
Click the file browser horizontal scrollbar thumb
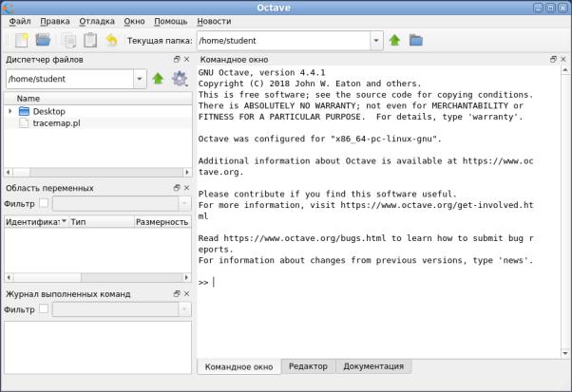tap(22, 172)
